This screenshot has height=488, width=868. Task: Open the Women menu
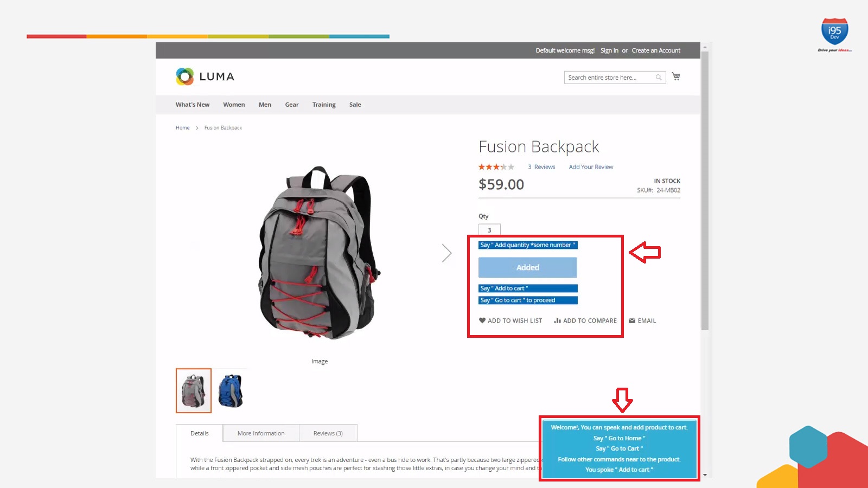[234, 105]
